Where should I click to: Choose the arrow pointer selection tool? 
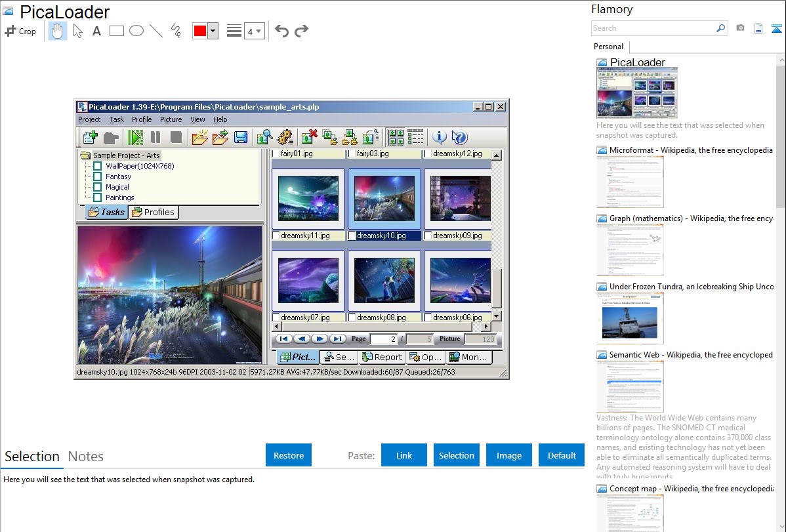pos(77,31)
